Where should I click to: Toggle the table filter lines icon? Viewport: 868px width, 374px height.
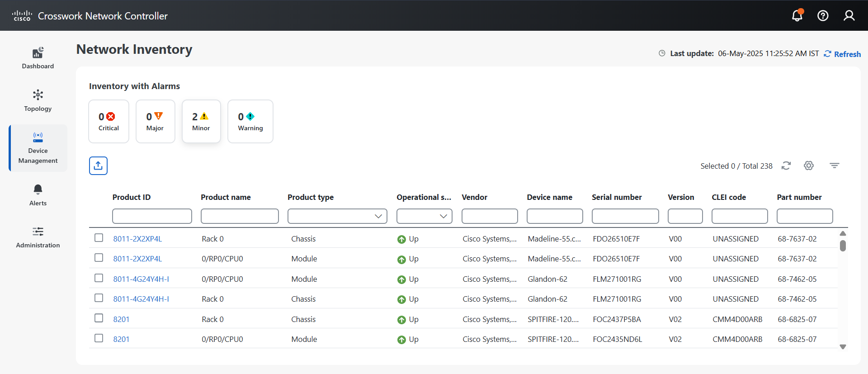(835, 166)
